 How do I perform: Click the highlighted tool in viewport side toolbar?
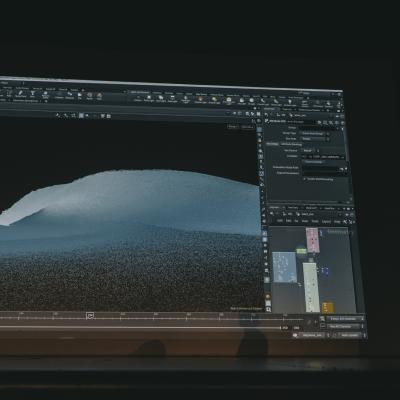point(260,129)
